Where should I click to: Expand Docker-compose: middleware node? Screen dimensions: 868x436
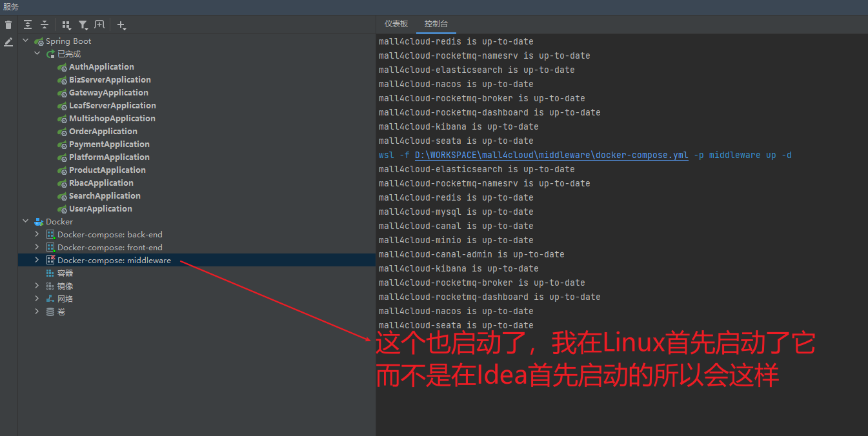37,260
